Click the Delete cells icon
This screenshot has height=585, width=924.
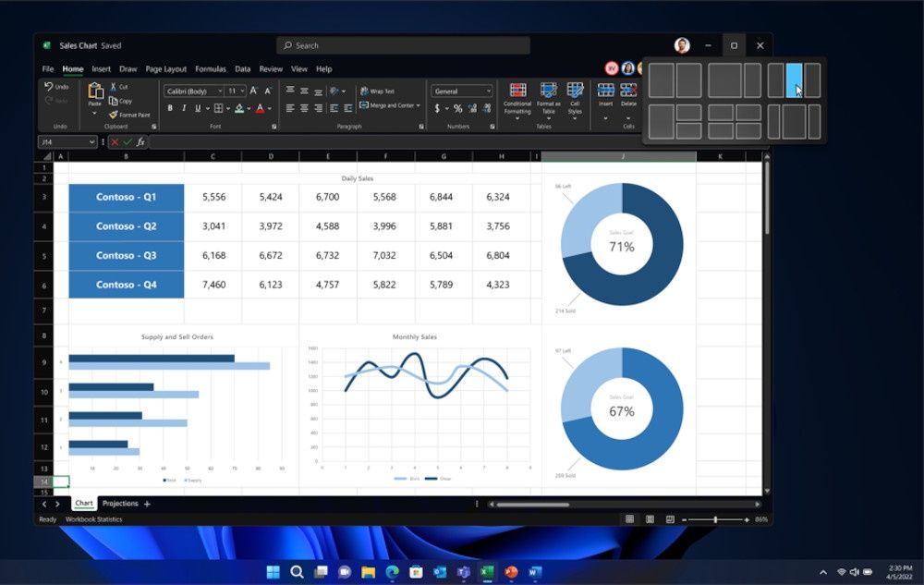(x=628, y=91)
